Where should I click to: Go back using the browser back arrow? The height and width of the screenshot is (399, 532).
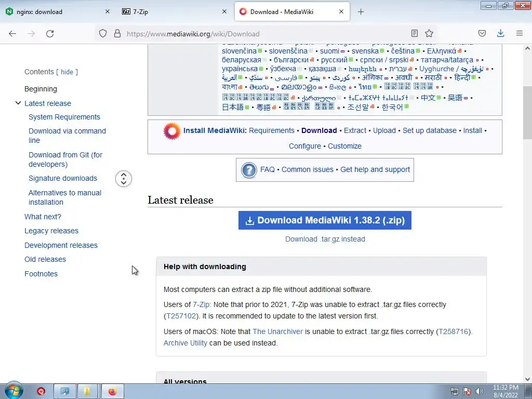pos(12,34)
